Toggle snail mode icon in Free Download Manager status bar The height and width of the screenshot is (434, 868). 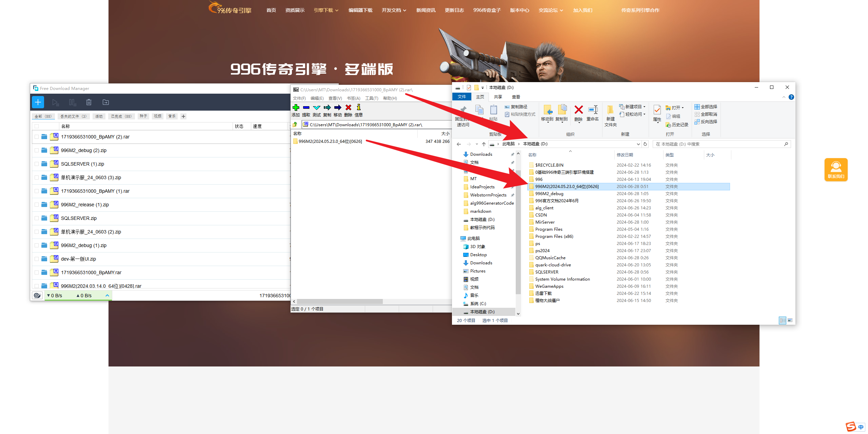(37, 296)
